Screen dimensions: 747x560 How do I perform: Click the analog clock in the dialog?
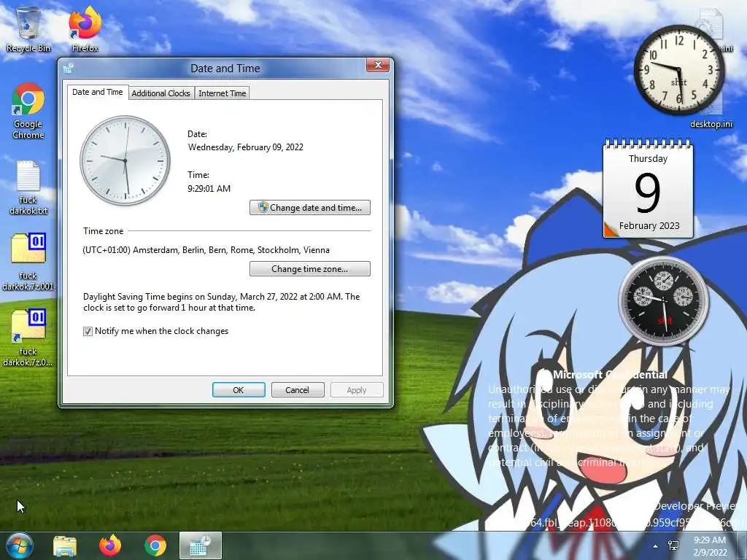pos(125,160)
